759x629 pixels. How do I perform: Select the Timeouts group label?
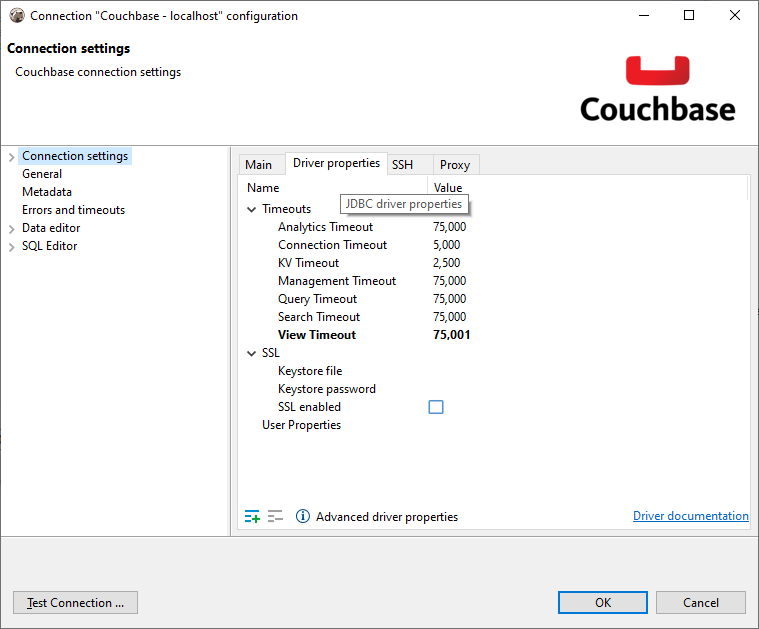(x=287, y=209)
